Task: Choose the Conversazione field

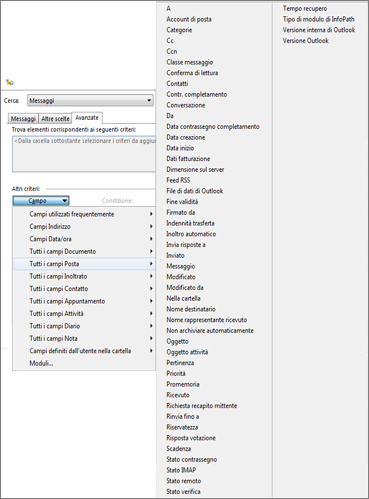Action: (186, 105)
